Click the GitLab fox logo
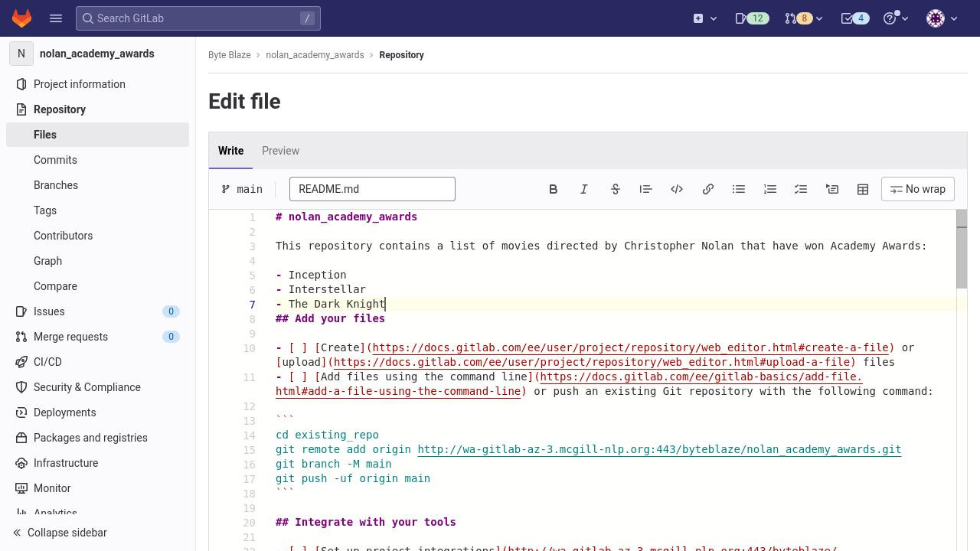The image size is (980, 551). coord(21,18)
